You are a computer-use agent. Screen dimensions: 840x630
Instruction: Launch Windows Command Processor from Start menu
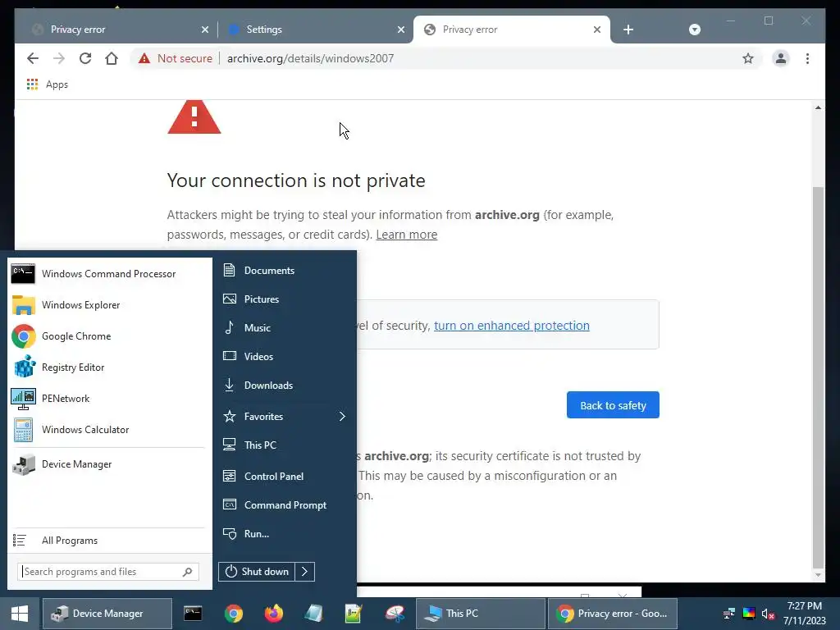point(107,274)
